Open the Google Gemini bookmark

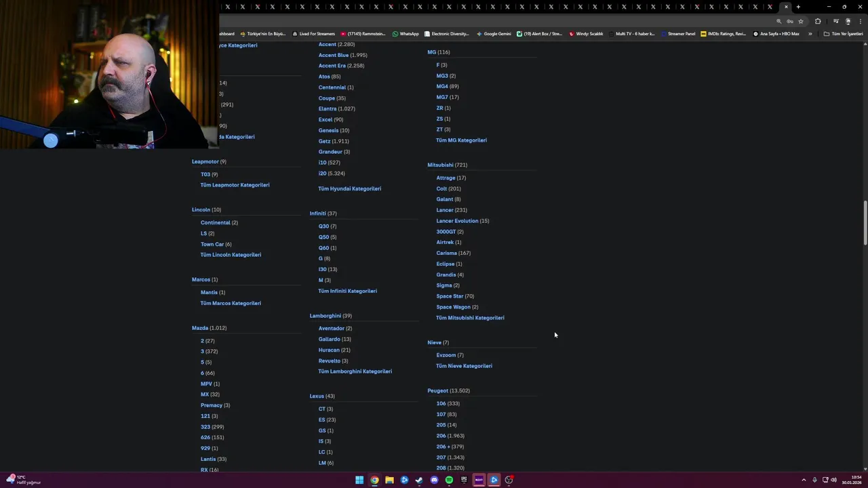click(x=494, y=34)
